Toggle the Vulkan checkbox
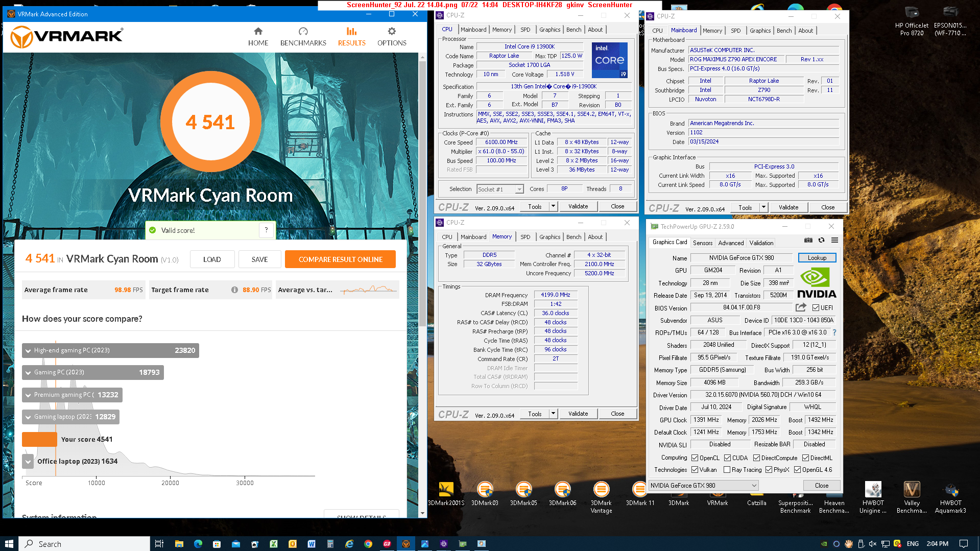This screenshot has width=980, height=551. 695,469
